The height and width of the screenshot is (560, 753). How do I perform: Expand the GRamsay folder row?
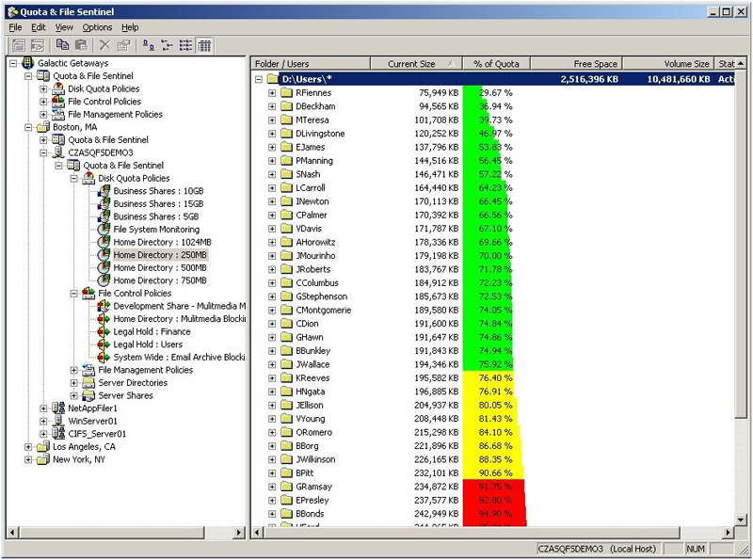(272, 487)
